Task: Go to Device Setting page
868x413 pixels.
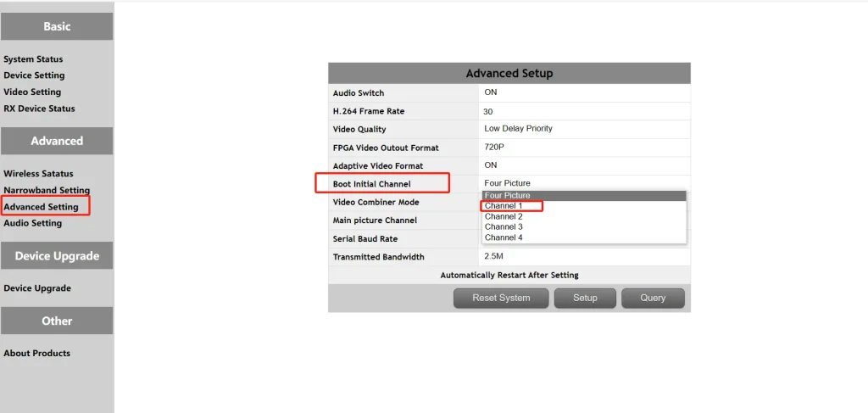Action: [x=34, y=75]
